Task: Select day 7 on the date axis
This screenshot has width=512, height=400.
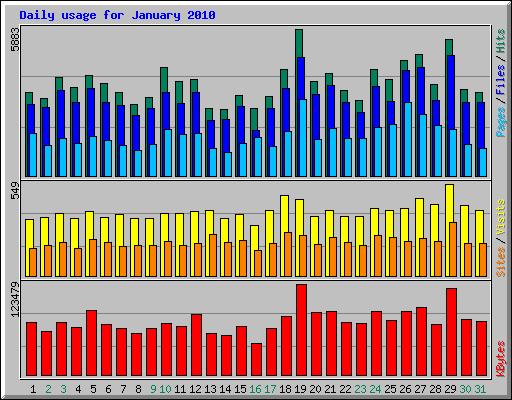Action: [123, 389]
